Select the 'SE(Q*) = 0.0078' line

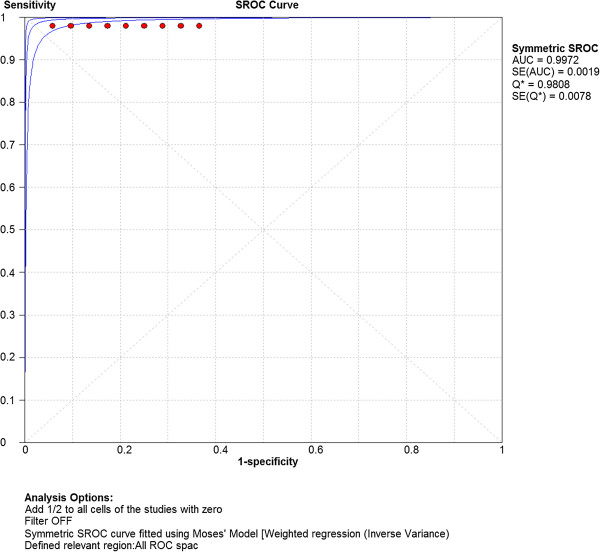click(551, 96)
